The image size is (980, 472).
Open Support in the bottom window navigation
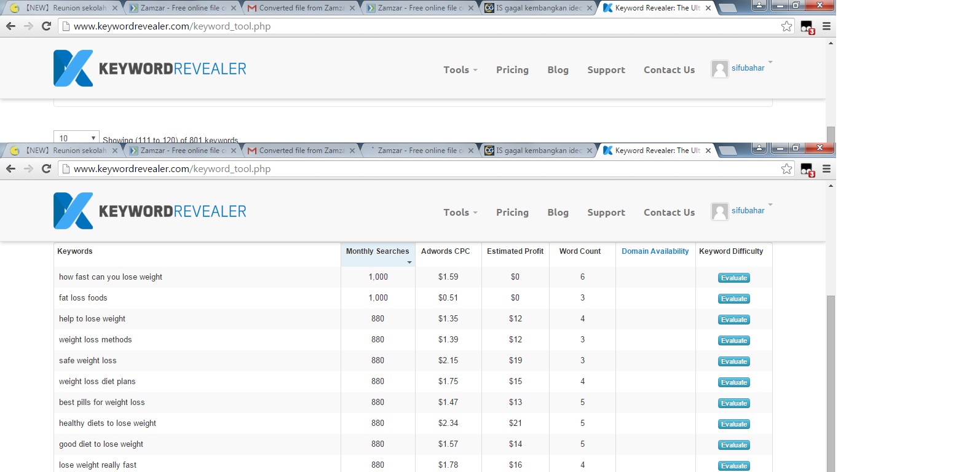(x=606, y=213)
